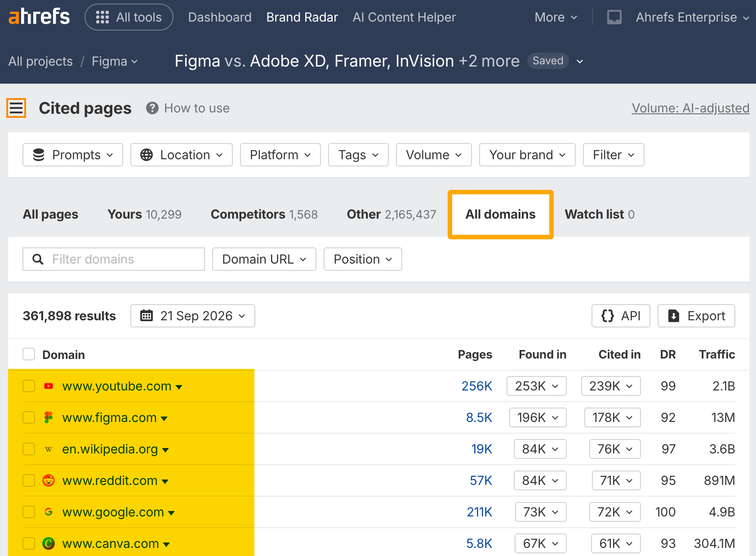
Task: Click the Wikipedia favicon
Action: pyautogui.click(x=49, y=449)
